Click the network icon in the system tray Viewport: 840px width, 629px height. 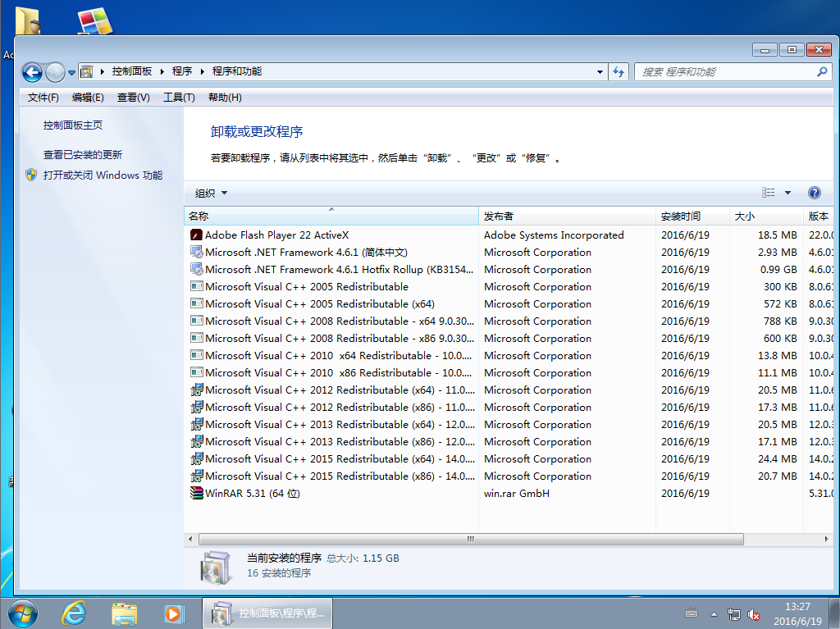733,613
